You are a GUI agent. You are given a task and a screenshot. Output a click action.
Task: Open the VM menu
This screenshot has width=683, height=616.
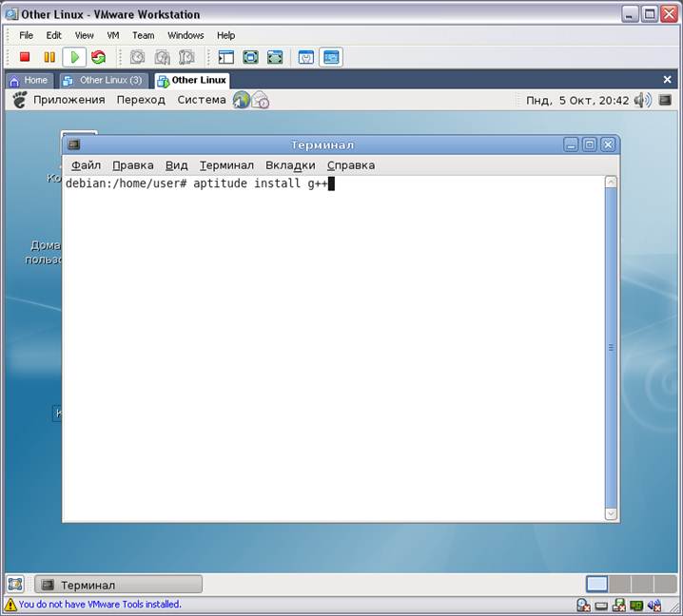[x=113, y=35]
